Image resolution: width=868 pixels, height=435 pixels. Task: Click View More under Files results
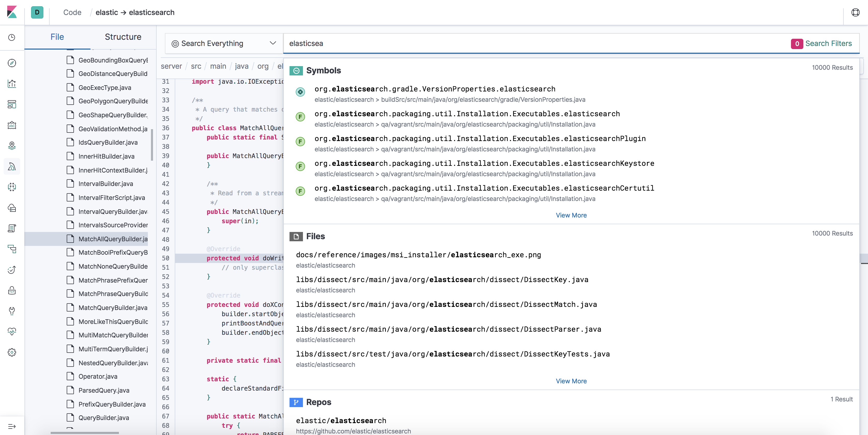click(x=571, y=381)
